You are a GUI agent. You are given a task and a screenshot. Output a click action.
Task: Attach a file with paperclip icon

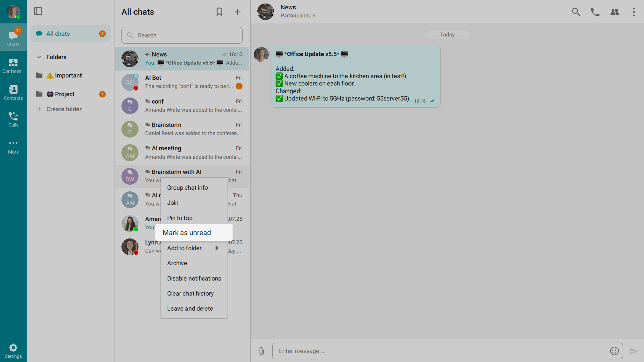pyautogui.click(x=262, y=351)
